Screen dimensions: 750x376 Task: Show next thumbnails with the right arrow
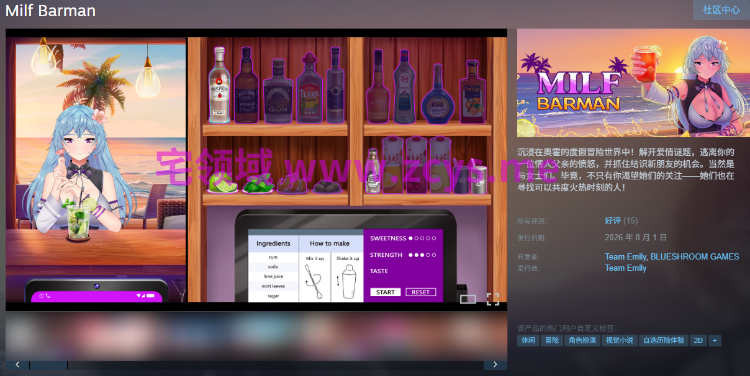[495, 365]
